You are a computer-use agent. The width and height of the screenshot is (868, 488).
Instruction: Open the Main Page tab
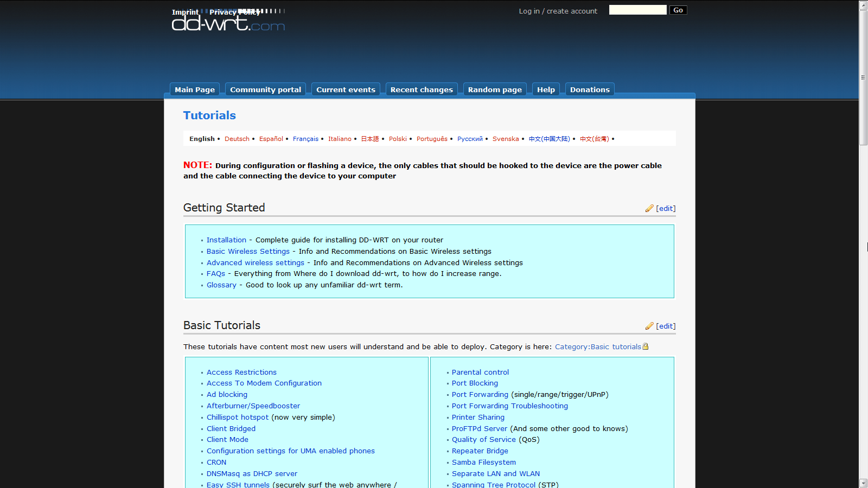(195, 89)
